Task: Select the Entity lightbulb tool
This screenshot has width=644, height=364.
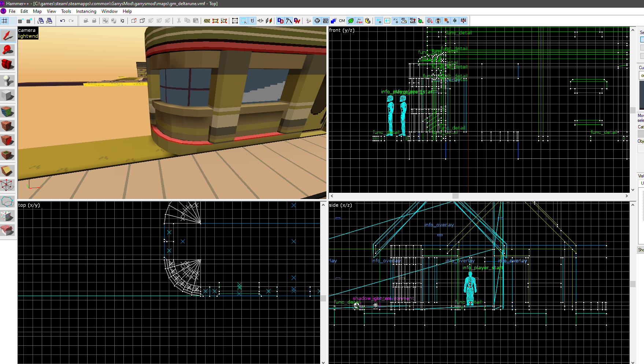Action: coord(8,80)
